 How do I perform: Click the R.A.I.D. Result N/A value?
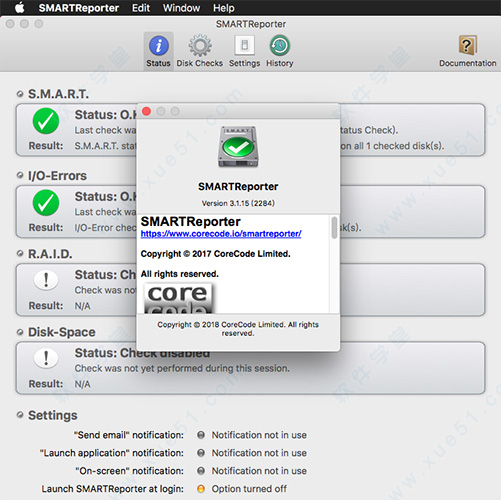[x=82, y=306]
